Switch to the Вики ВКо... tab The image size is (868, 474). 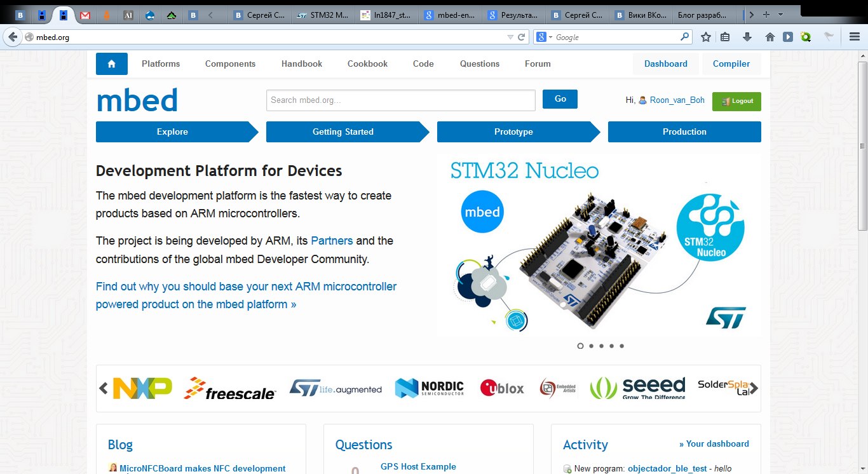click(x=641, y=15)
